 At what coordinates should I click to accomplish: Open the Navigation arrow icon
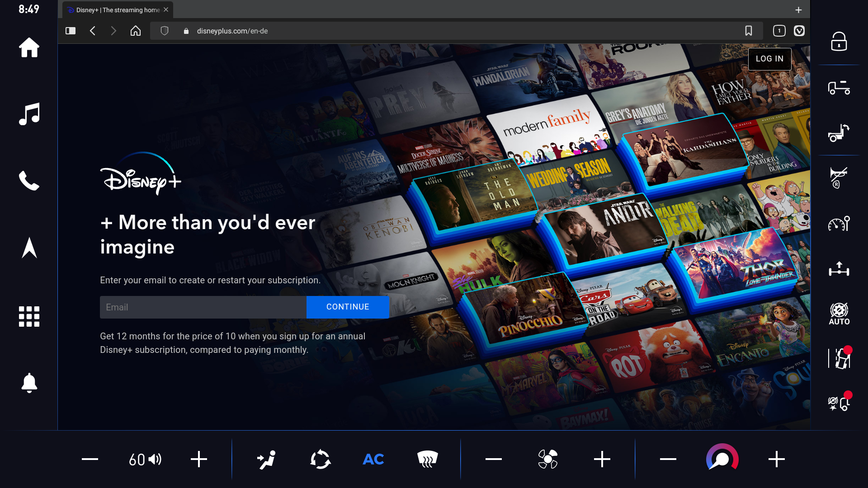pyautogui.click(x=29, y=248)
